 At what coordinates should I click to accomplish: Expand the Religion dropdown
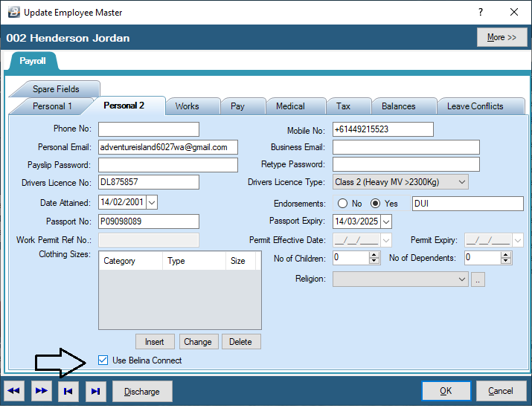(x=462, y=279)
